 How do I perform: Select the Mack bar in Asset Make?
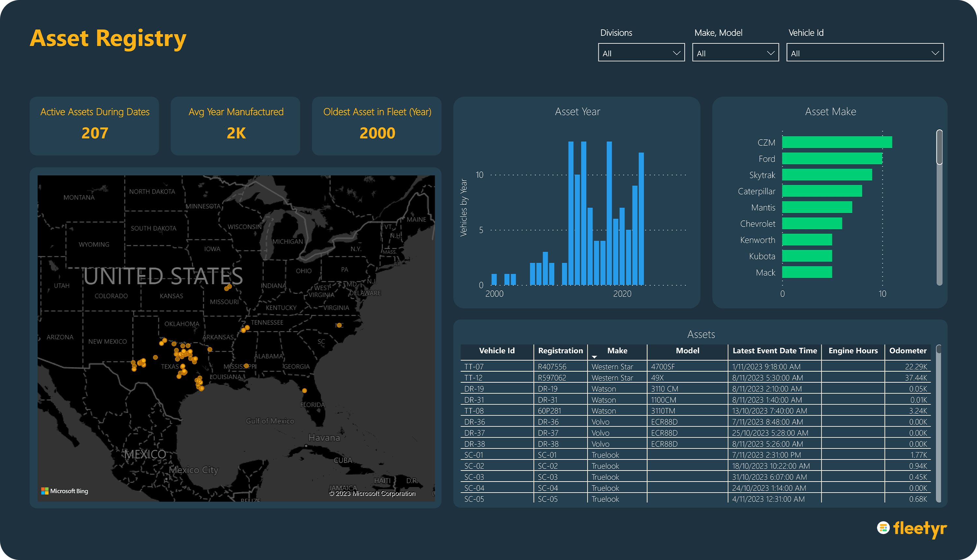tap(807, 272)
